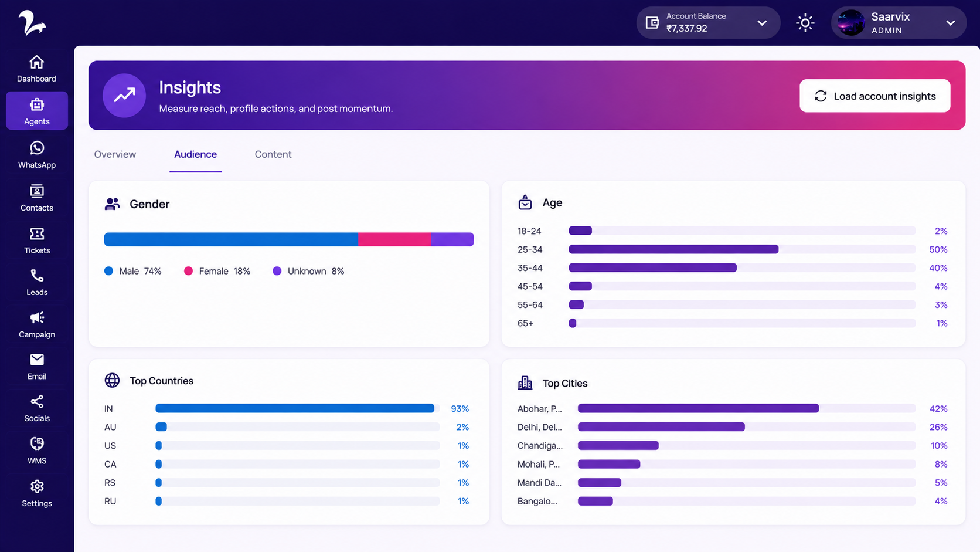Screen dimensions: 980x552
Task: Select the Agents robot icon
Action: click(x=37, y=105)
